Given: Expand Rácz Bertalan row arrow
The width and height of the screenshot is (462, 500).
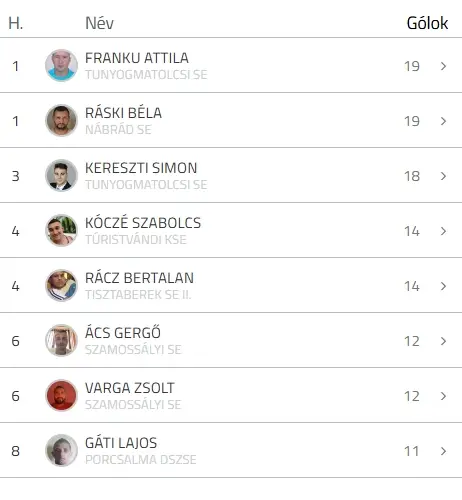Looking at the screenshot, I should (443, 286).
